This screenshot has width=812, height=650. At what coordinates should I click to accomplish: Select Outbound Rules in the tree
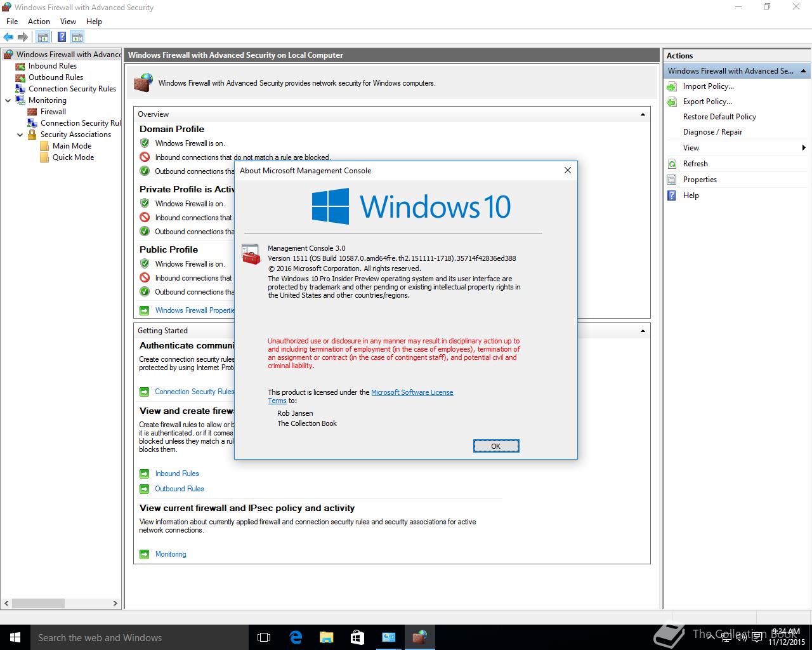56,77
